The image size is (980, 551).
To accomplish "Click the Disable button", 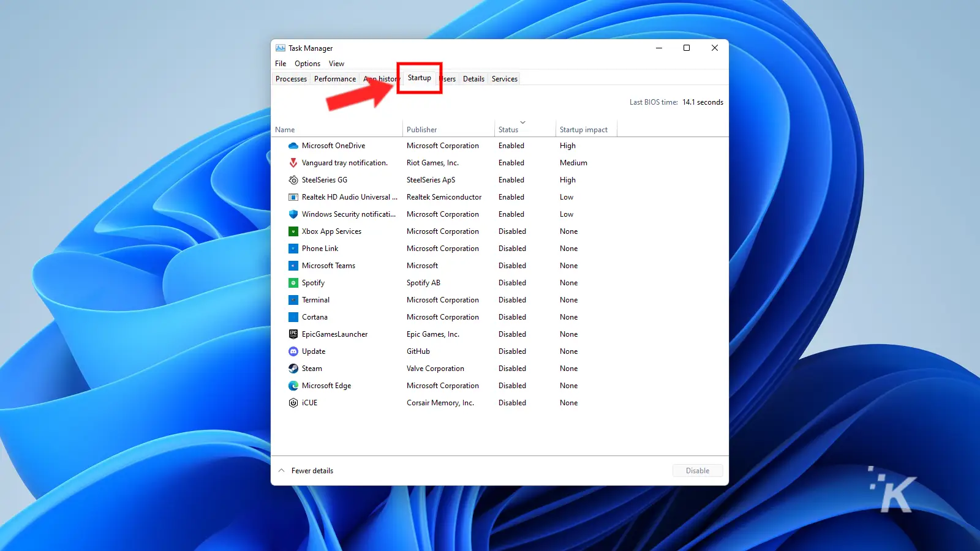I will (698, 471).
